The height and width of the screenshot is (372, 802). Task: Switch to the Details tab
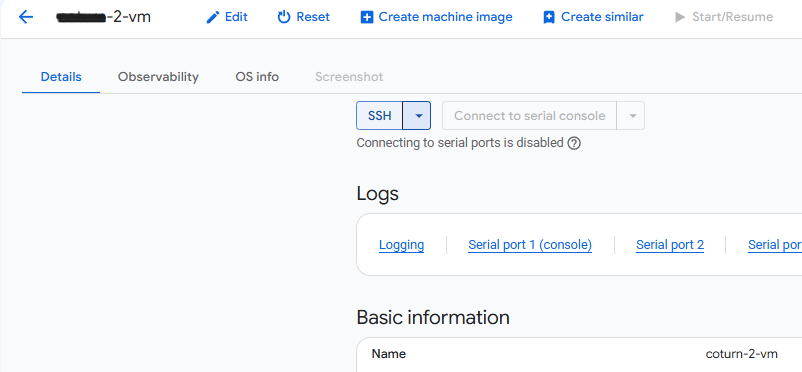(61, 77)
